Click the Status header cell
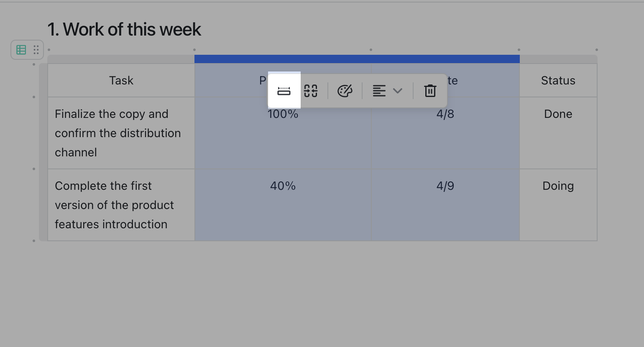The height and width of the screenshot is (347, 644). point(558,80)
